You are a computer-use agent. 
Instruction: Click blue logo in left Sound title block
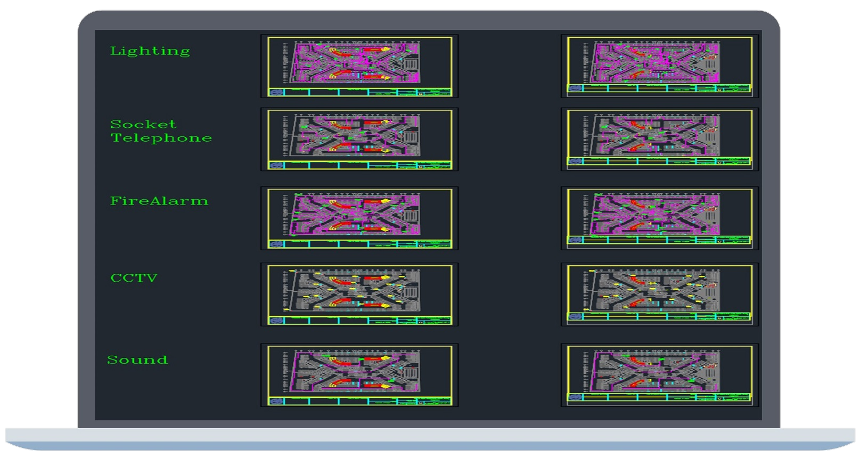click(x=276, y=402)
